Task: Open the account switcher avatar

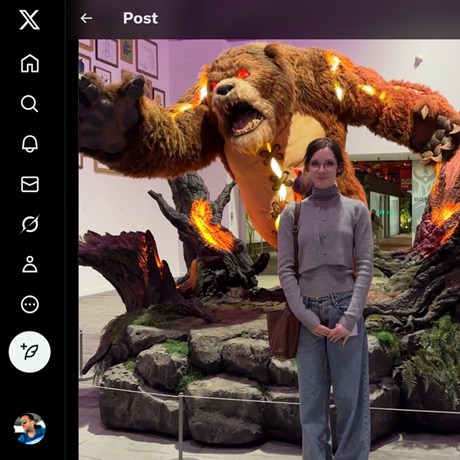Action: click(x=30, y=429)
